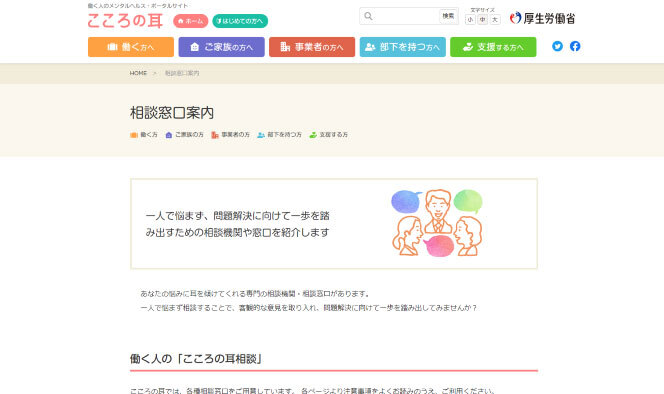Viewport: 664px width, 394px height.
Task: Select the ご家族の方 tag under page title
Action: (185, 135)
